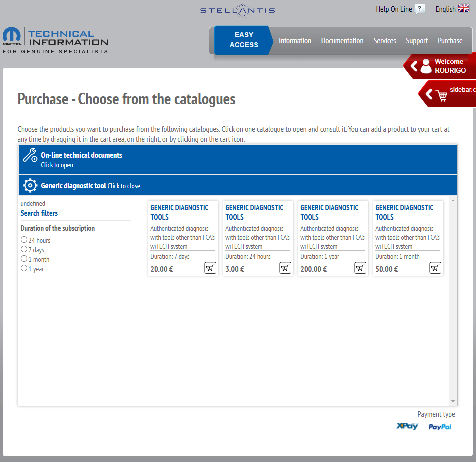Screen dimensions: 476x462
Task: Open the Documentation menu
Action: pos(342,41)
